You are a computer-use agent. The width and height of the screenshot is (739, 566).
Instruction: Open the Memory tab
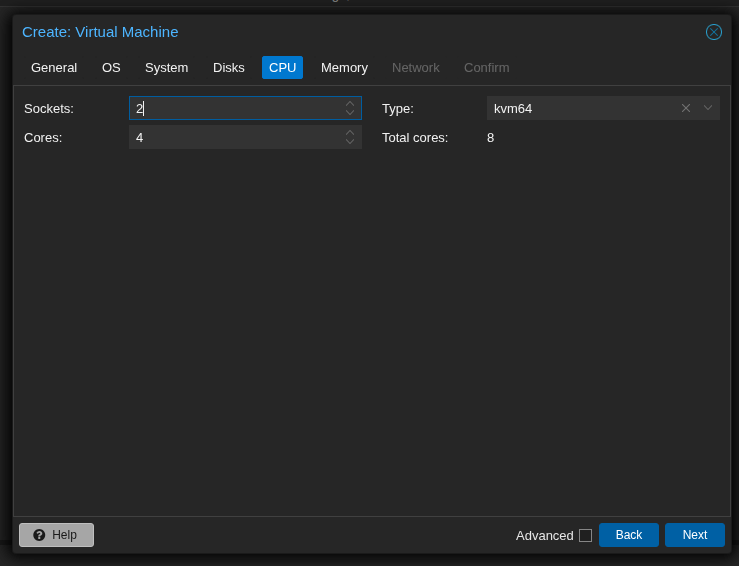(x=344, y=67)
